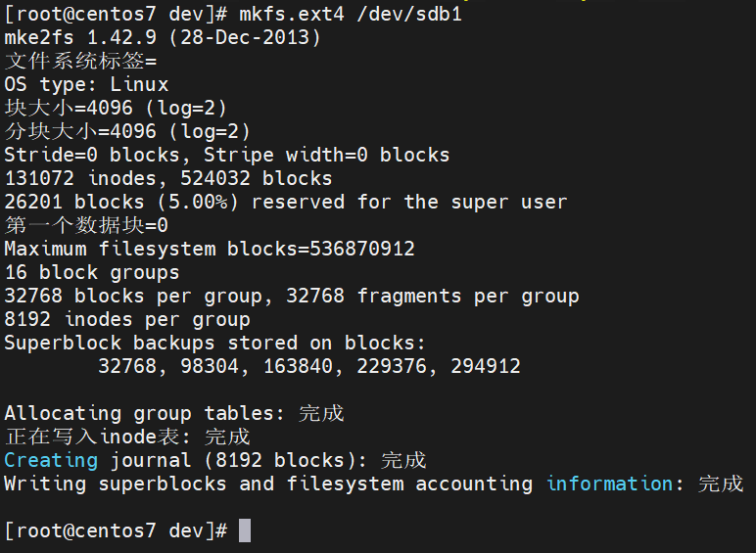The height and width of the screenshot is (553, 756).
Task: Click the cyan 'Creating' word
Action: point(51,460)
